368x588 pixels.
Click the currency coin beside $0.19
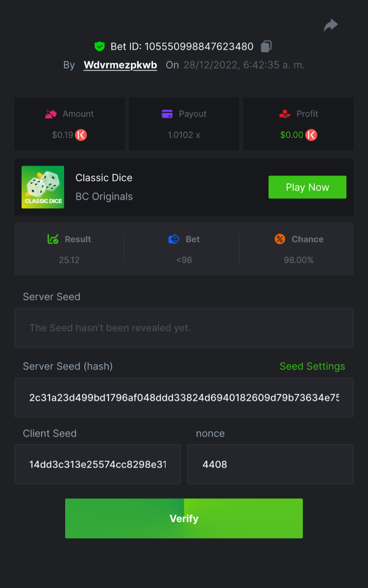click(x=81, y=135)
